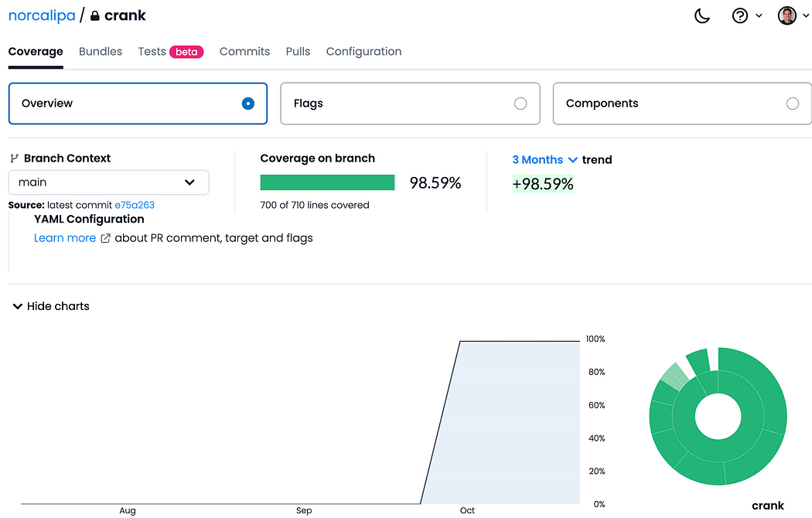The width and height of the screenshot is (812, 518).
Task: Switch to the Bundles tab
Action: (x=101, y=52)
